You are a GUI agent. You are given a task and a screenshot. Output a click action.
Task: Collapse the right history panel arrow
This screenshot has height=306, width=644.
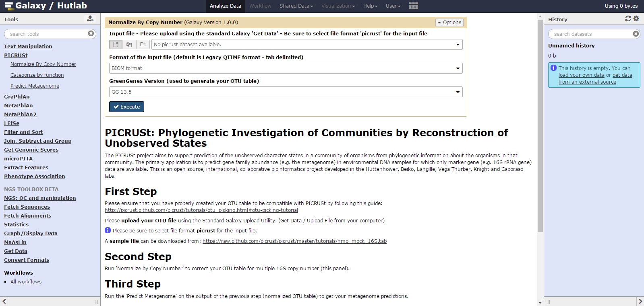[x=640, y=301]
